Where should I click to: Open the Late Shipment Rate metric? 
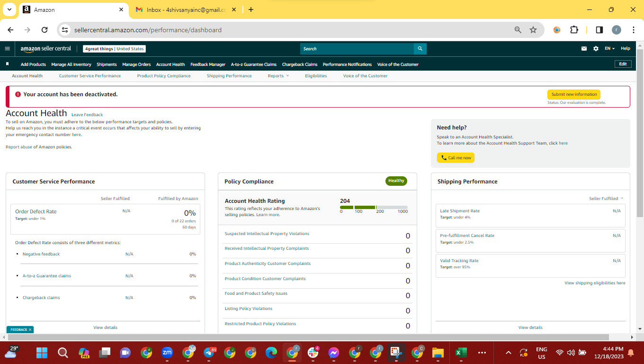460,211
